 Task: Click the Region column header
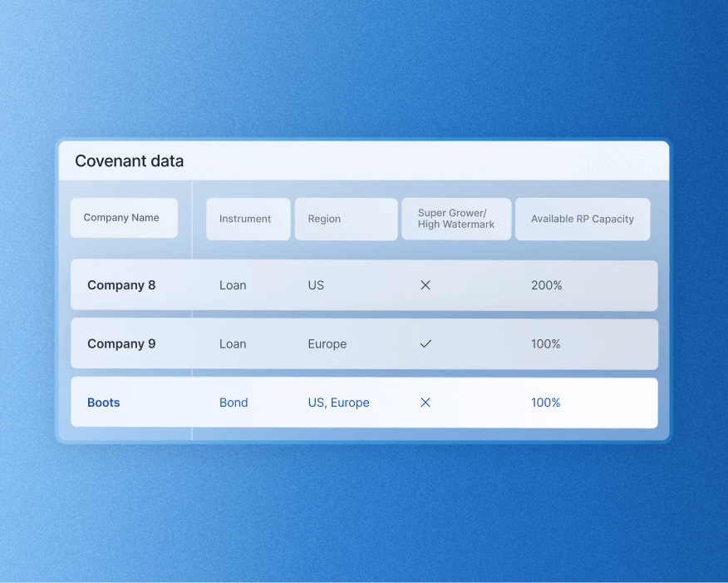[x=345, y=219]
